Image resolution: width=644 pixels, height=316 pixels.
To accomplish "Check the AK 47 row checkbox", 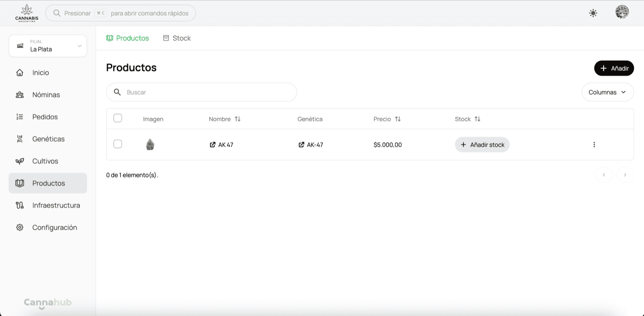I will [x=118, y=144].
